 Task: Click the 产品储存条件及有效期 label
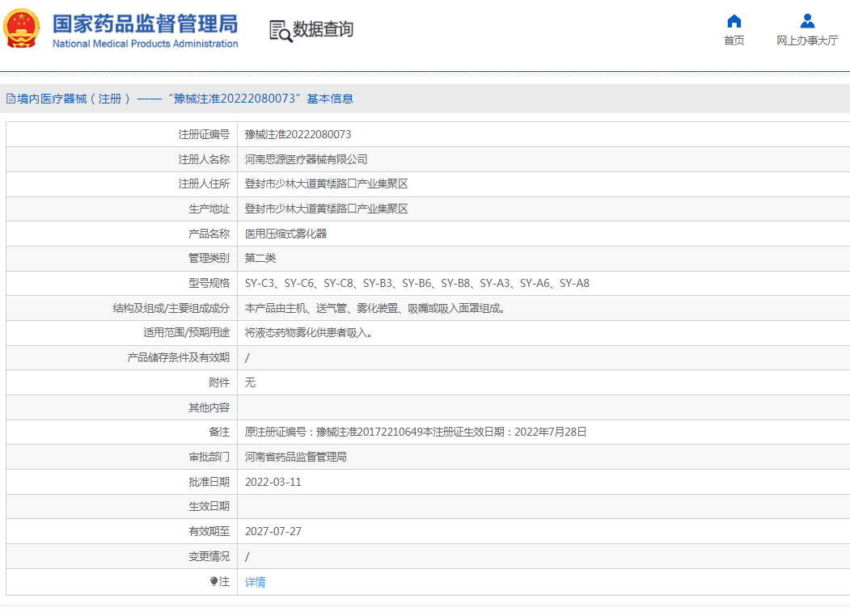point(179,357)
